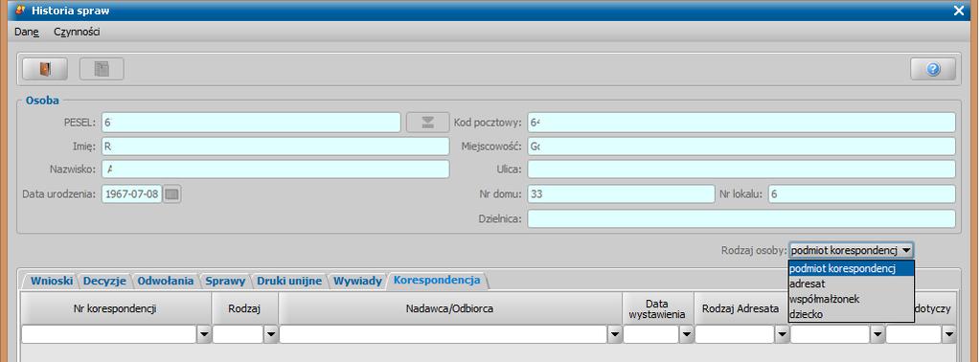Click the Imię input field
The height and width of the screenshot is (362, 980).
click(276, 147)
